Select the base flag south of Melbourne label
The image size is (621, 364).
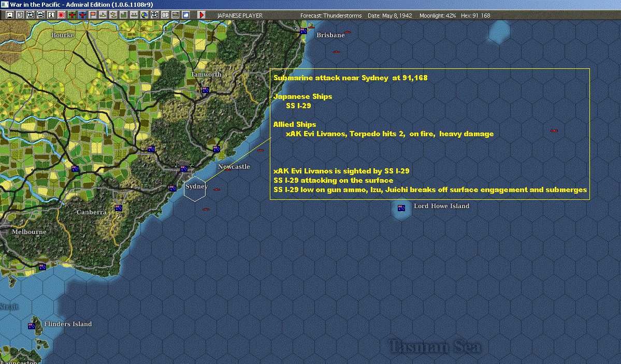42,267
